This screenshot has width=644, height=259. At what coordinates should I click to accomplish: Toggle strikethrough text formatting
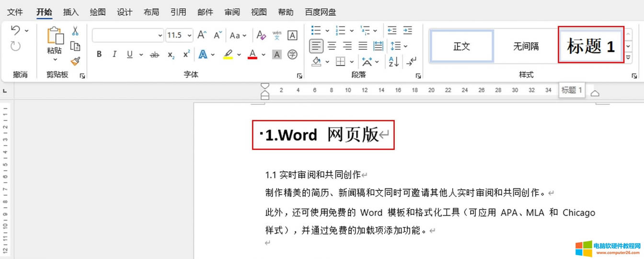[154, 55]
